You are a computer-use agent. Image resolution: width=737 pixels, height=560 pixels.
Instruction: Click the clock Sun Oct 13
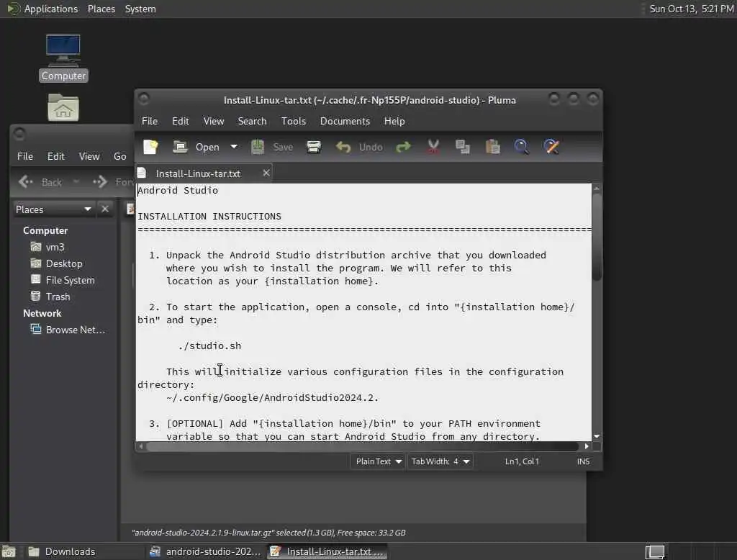[x=691, y=9]
